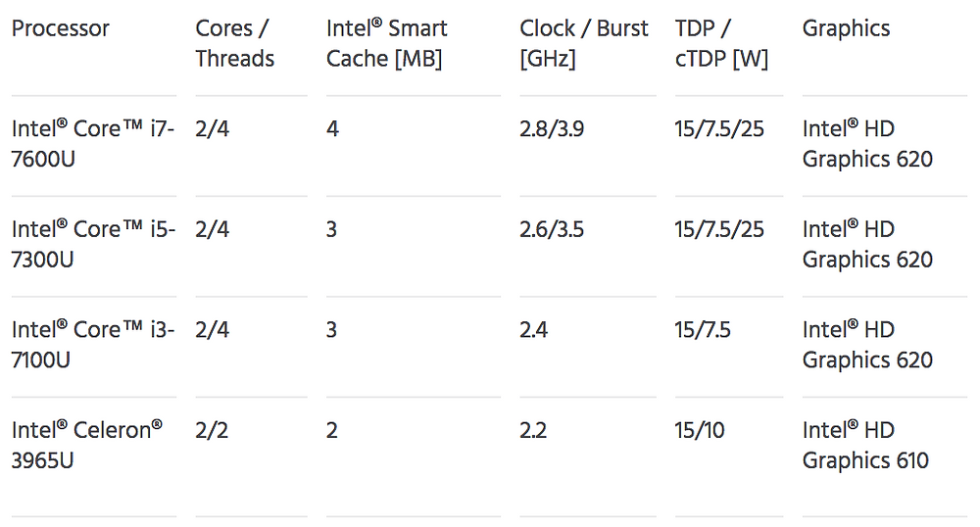Select the Cores / Threads column header

234,44
